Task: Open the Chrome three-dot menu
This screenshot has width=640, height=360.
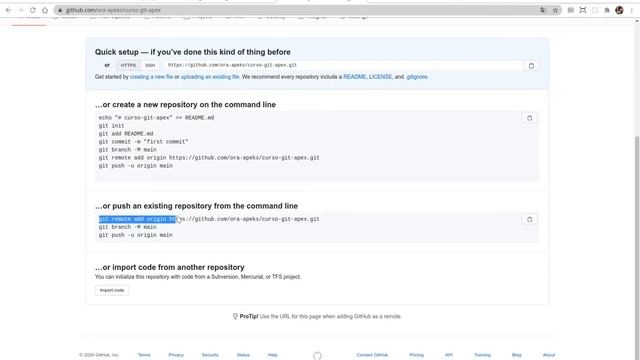Action: [x=631, y=10]
